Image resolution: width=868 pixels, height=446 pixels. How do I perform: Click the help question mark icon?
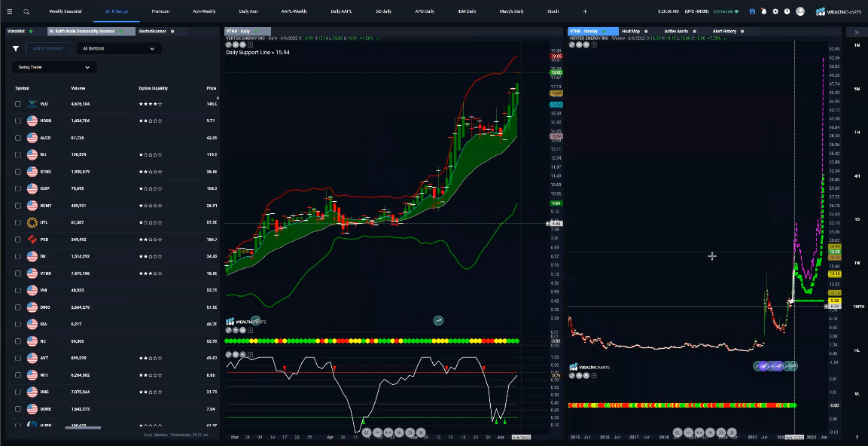point(787,11)
